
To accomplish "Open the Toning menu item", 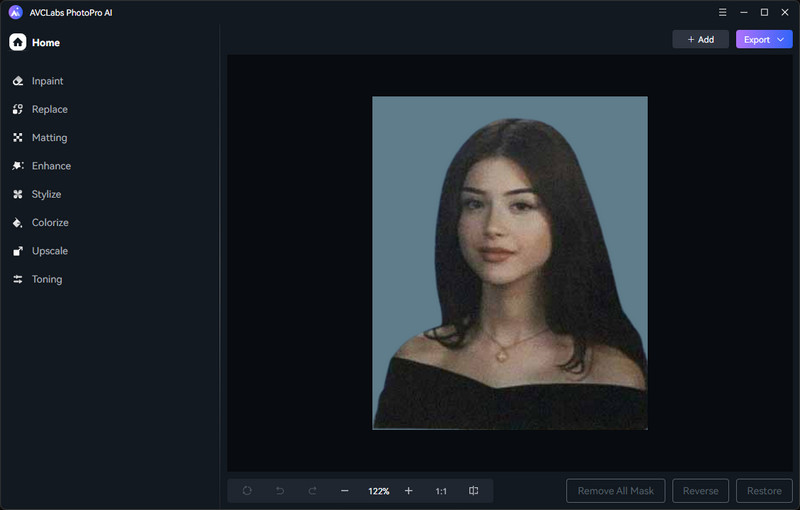I will point(47,279).
